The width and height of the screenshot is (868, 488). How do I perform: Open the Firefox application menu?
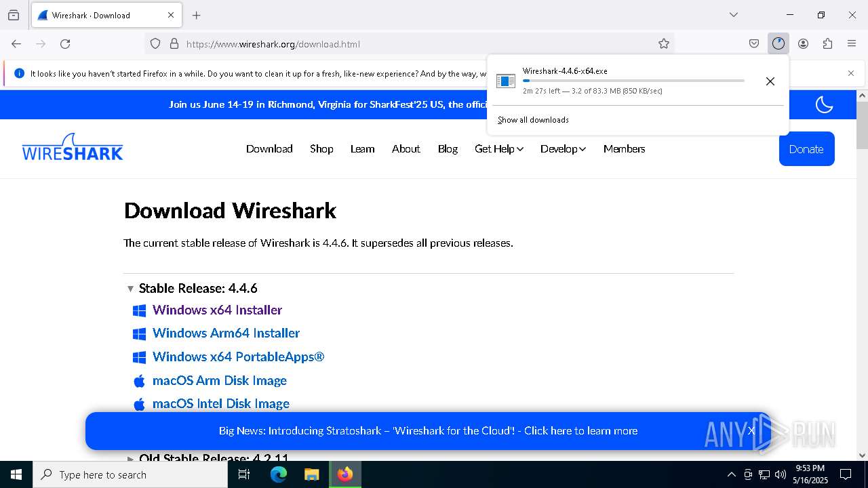(852, 44)
